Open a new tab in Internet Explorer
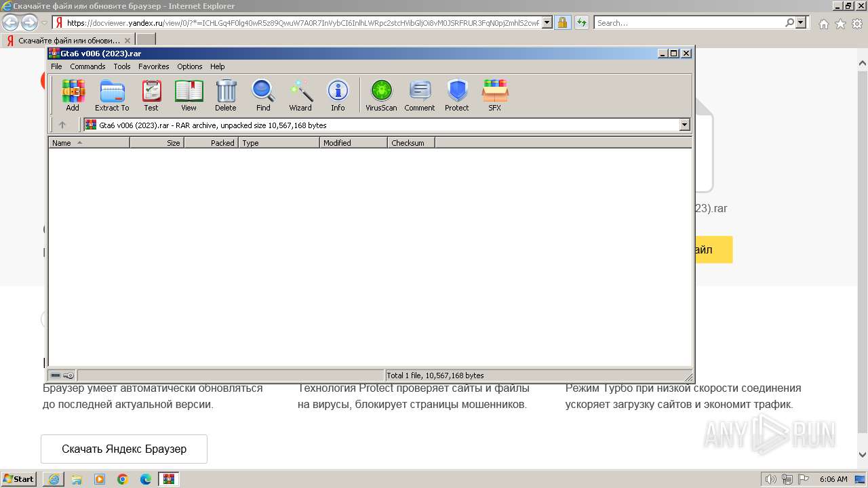The height and width of the screenshot is (488, 868). point(146,40)
